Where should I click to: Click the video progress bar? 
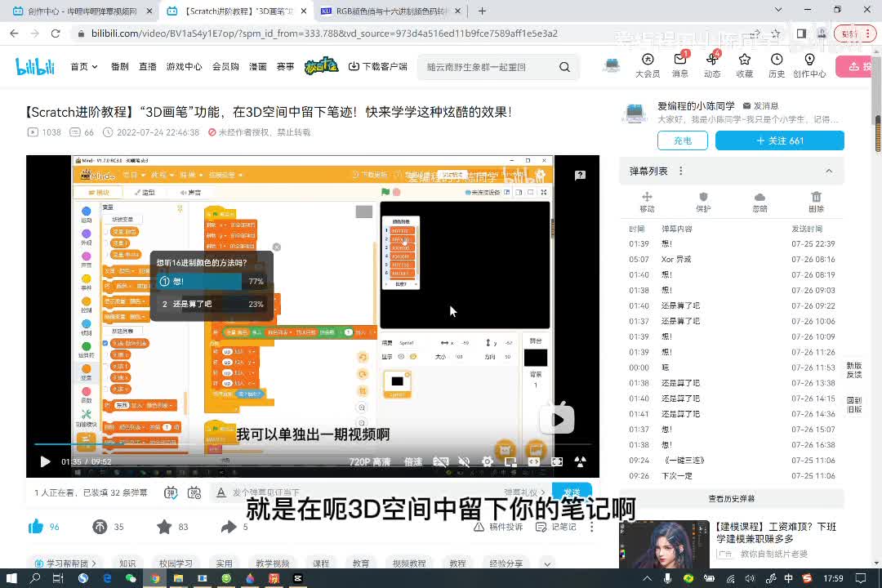coord(312,444)
